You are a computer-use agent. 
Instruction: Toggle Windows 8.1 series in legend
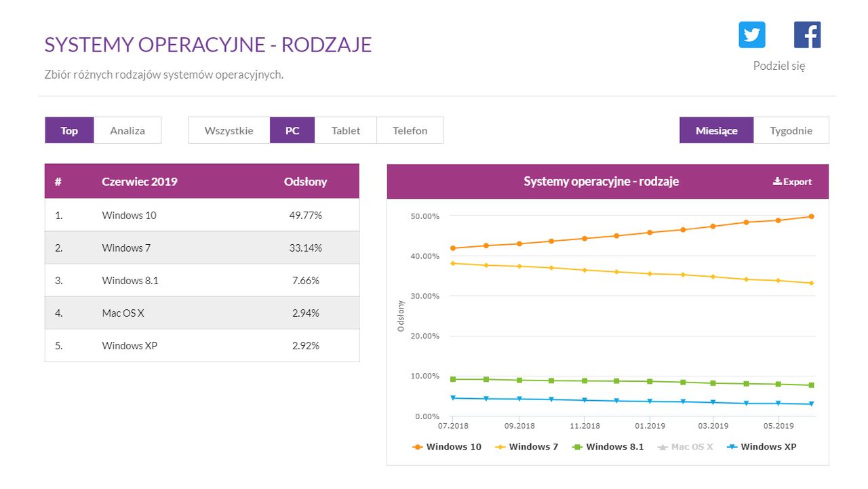[x=608, y=447]
